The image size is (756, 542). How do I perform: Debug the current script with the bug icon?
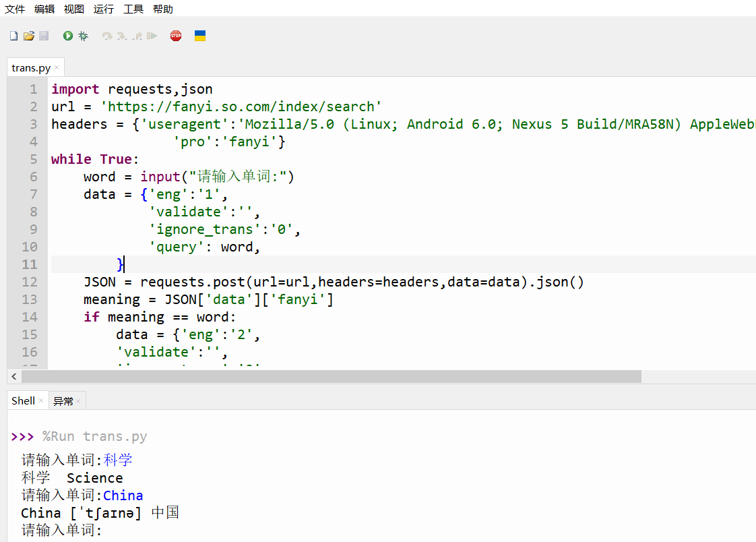point(84,36)
